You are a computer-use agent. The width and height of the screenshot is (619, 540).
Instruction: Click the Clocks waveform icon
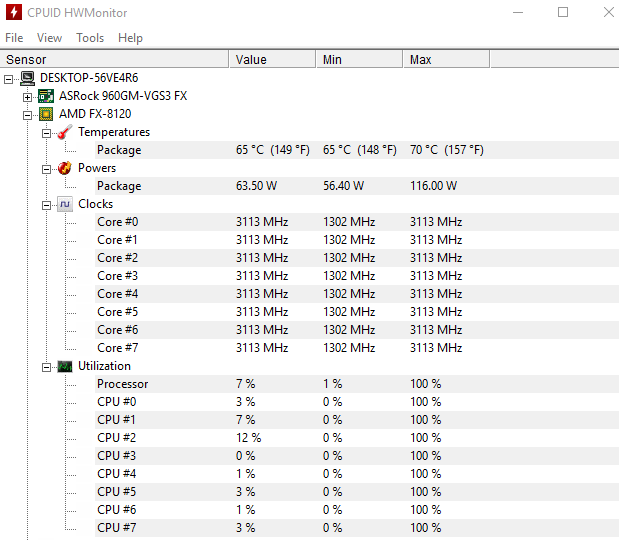[x=65, y=204]
